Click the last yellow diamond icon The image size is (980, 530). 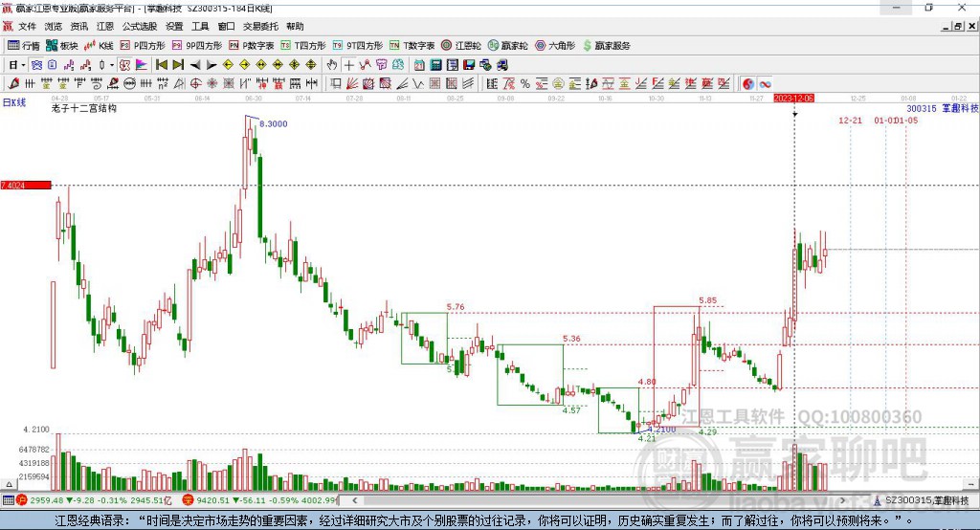tap(311, 65)
